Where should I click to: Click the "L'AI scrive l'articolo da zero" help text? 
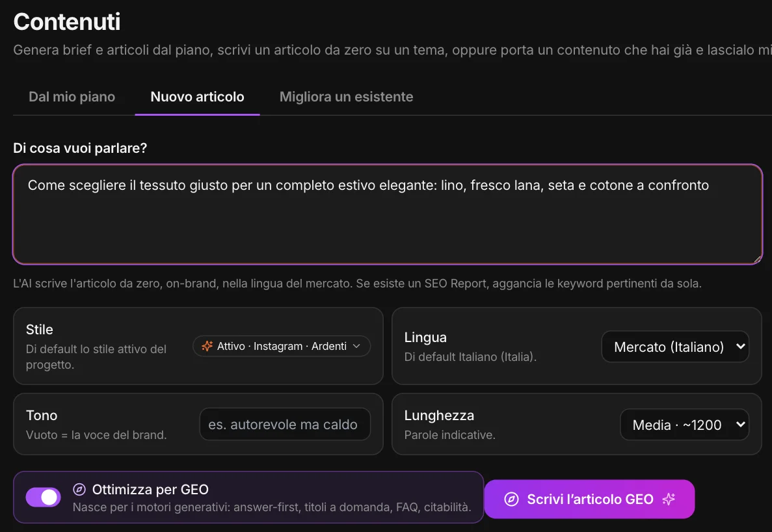pyautogui.click(x=358, y=284)
